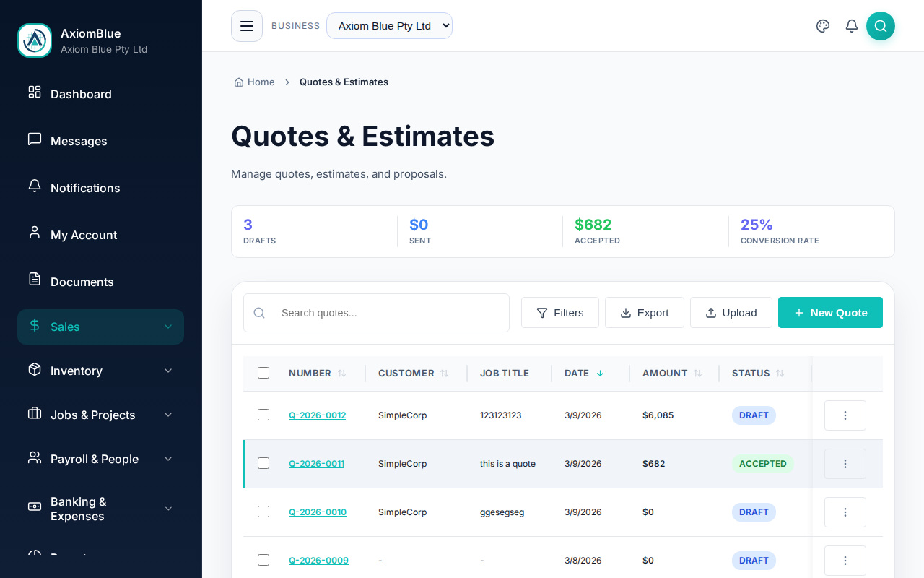The width and height of the screenshot is (924, 578).
Task: Click the Home breadcrumb icon
Action: tap(239, 82)
